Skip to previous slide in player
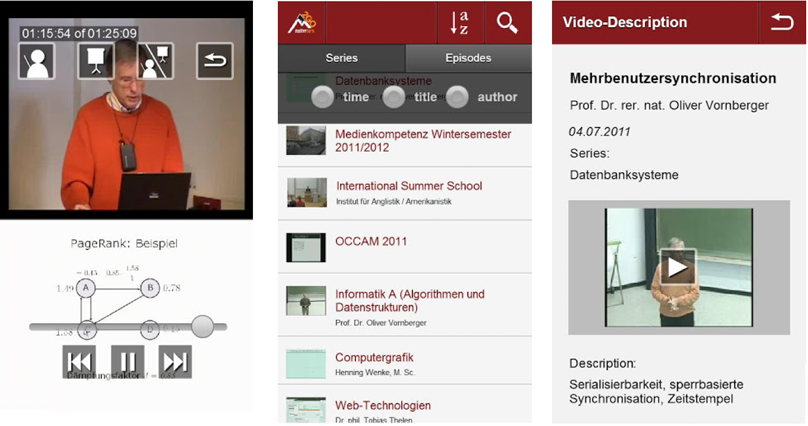808x426 pixels. click(x=79, y=361)
